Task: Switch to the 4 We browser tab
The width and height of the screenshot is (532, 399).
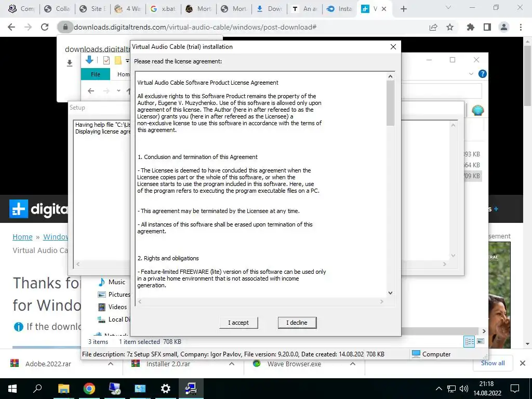Action: click(128, 9)
